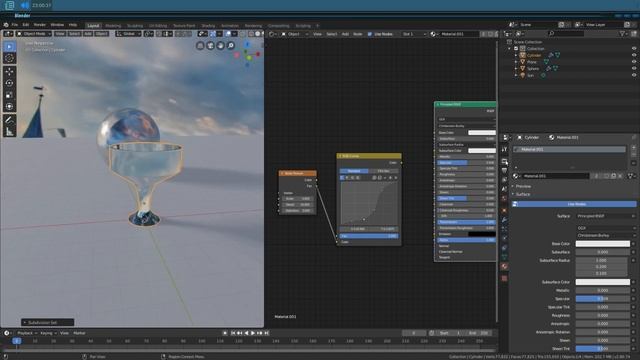The image size is (640, 360).
Task: Expand the Preview panel
Action: 522,186
